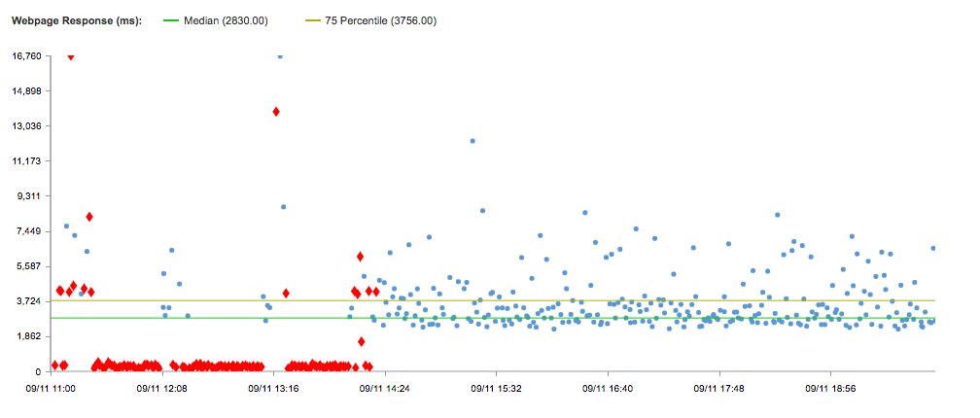Click the 09/11 14:24 time label
This screenshot has width=980, height=418.
(385, 388)
